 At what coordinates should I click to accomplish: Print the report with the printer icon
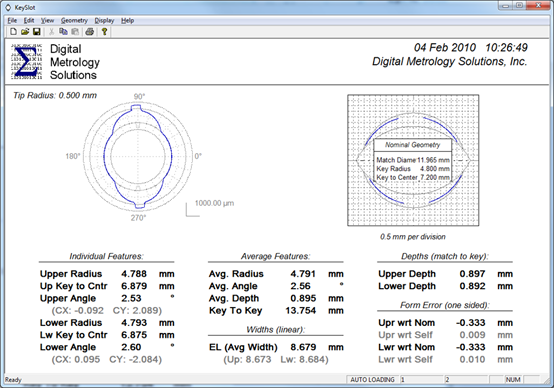coord(90,32)
